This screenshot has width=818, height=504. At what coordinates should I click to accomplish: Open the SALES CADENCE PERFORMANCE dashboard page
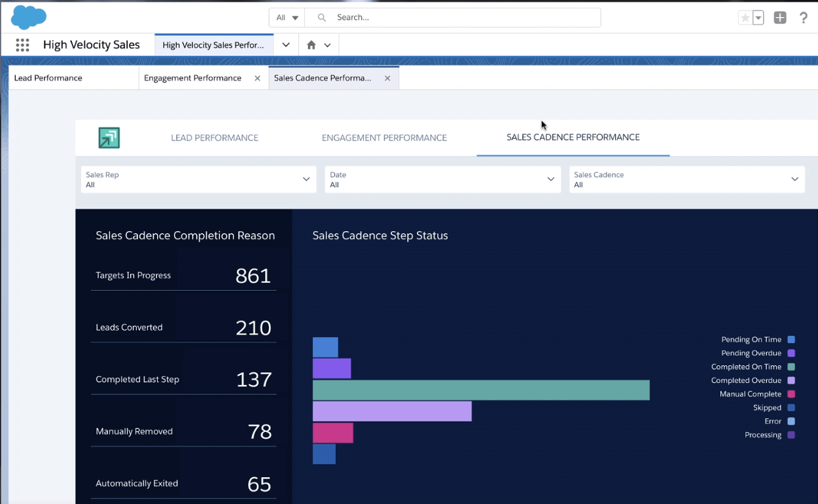tap(573, 137)
